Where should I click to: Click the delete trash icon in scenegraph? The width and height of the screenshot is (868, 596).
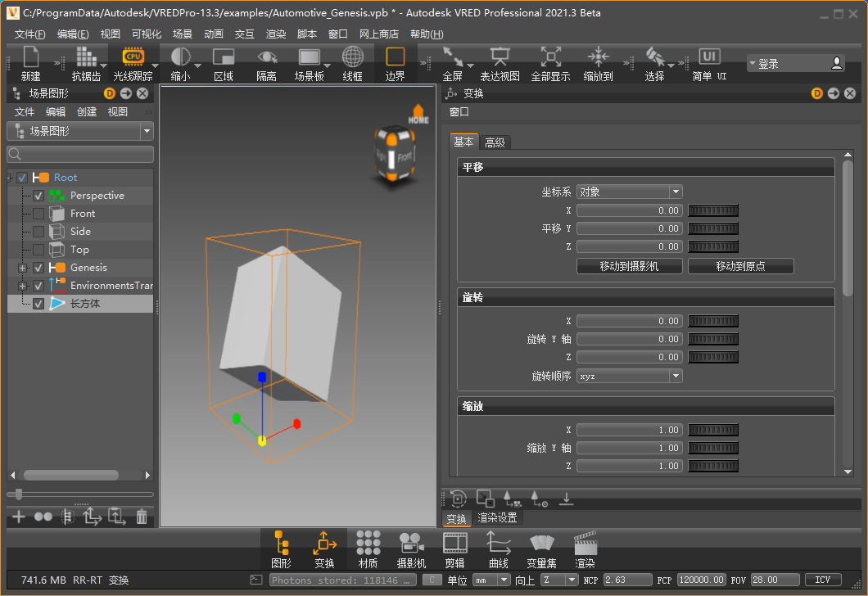(x=142, y=517)
